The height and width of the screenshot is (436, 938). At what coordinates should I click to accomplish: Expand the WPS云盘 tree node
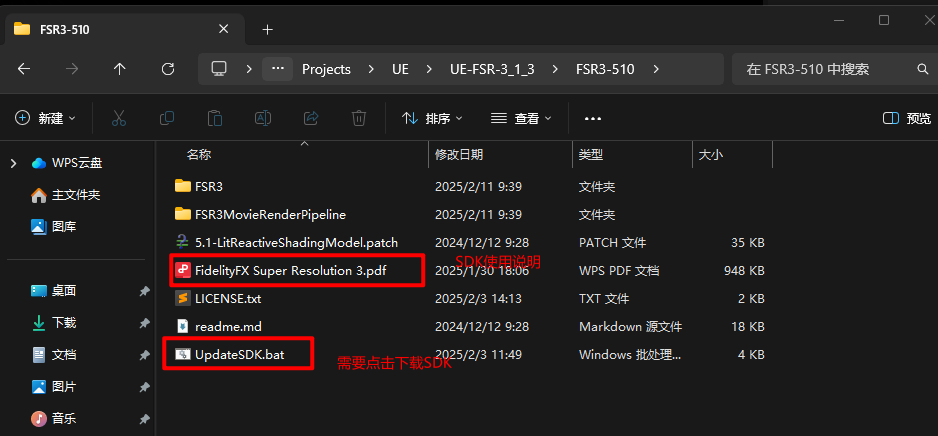click(x=13, y=163)
